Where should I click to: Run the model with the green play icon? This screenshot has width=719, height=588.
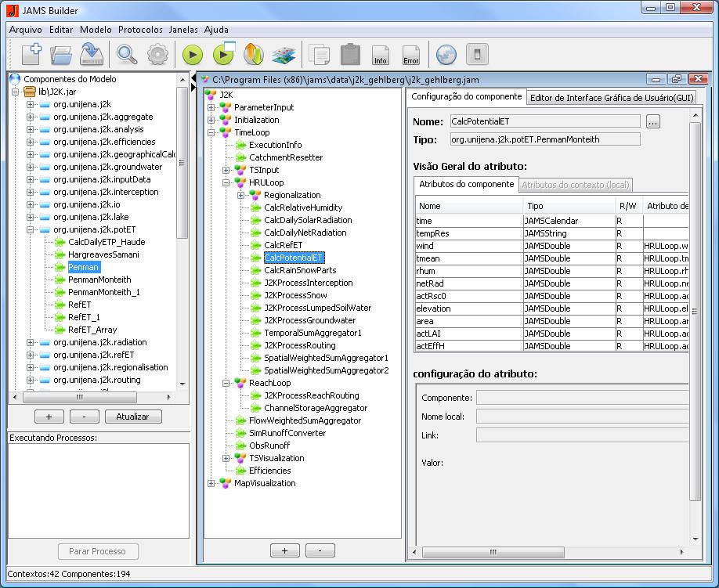pyautogui.click(x=193, y=54)
